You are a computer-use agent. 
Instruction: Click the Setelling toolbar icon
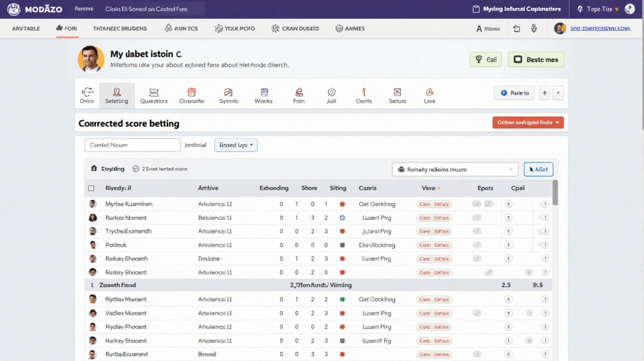pos(116,96)
